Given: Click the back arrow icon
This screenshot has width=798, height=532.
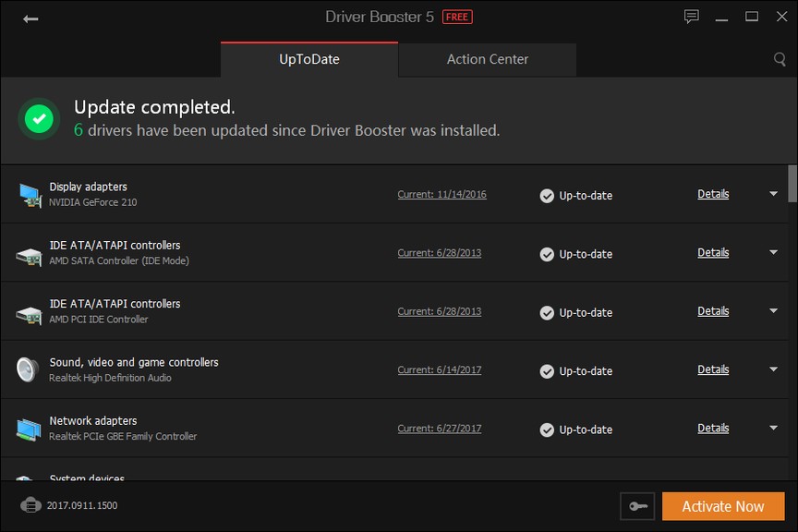Looking at the screenshot, I should click(x=30, y=18).
